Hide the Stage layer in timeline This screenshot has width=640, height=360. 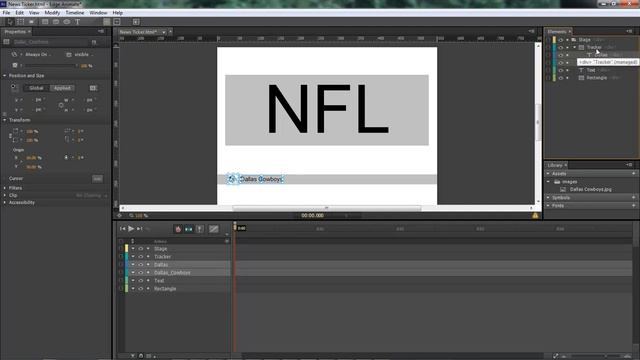pyautogui.click(x=140, y=249)
